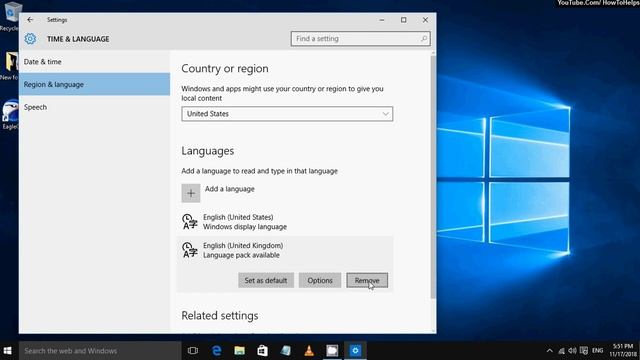This screenshot has height=360, width=640.
Task: Select English (United States) language row
Action: coord(285,222)
